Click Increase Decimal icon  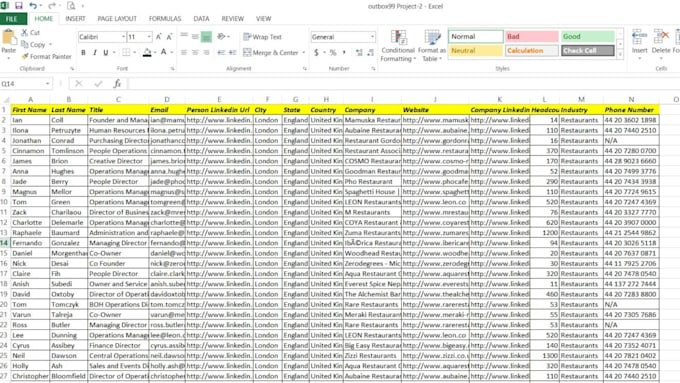[x=359, y=52]
